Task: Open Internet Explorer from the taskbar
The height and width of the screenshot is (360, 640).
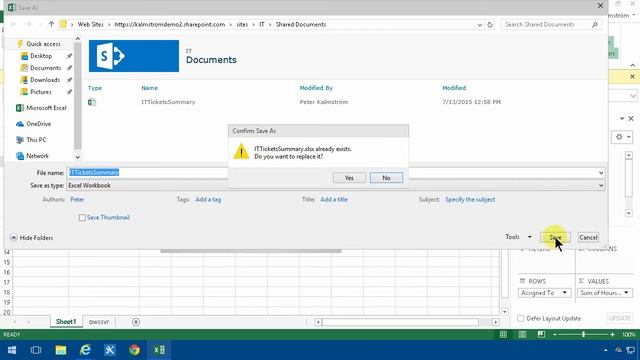Action: (x=85, y=350)
